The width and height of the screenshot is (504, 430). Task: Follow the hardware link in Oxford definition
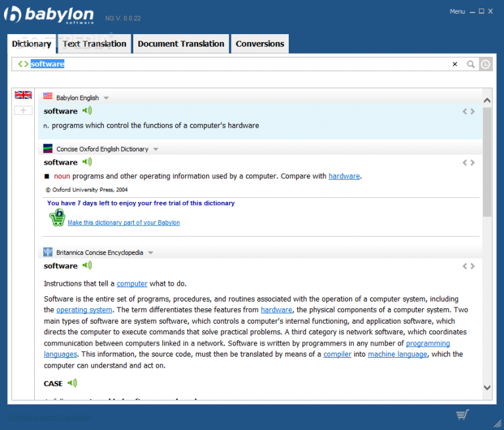coord(344,176)
